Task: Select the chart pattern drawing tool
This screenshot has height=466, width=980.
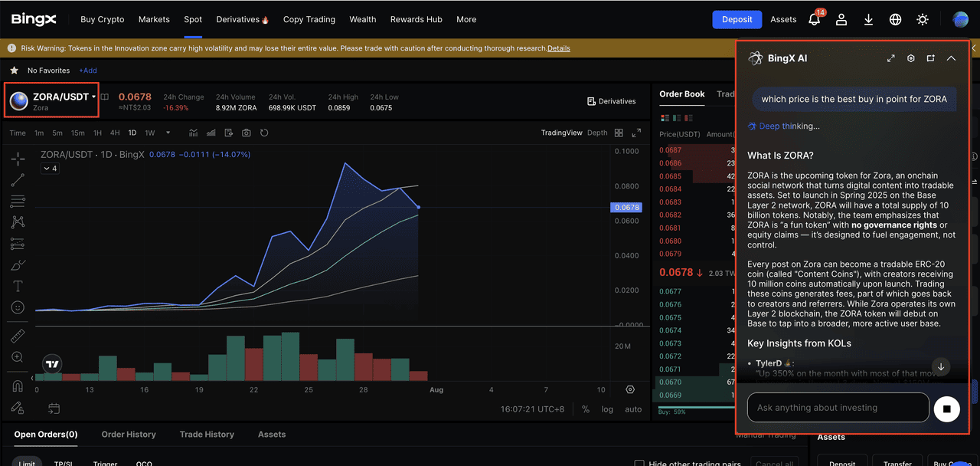Action: [x=18, y=222]
